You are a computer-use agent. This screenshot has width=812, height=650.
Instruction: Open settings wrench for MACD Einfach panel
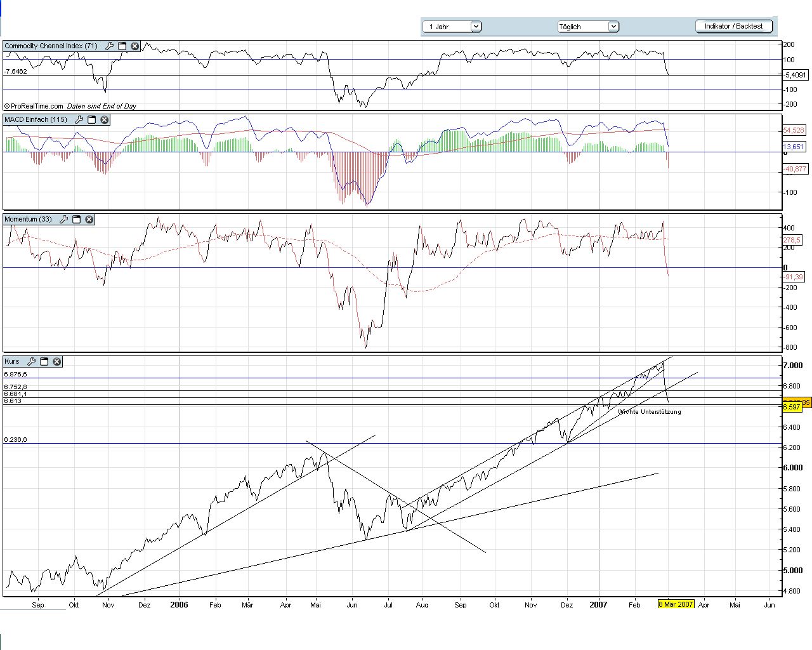[79, 120]
